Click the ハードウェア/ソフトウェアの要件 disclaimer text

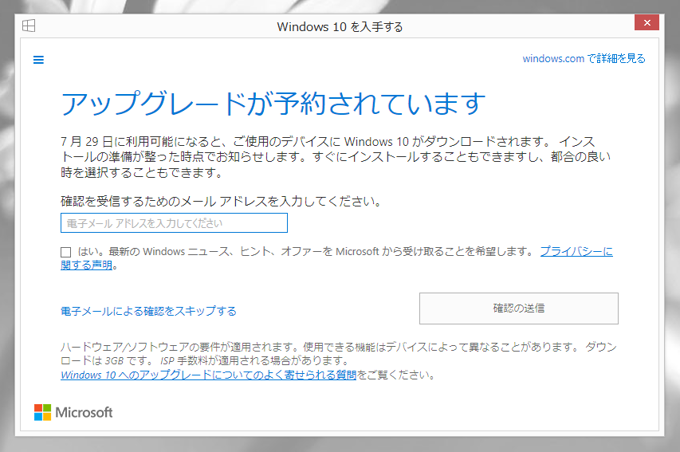pos(338,354)
